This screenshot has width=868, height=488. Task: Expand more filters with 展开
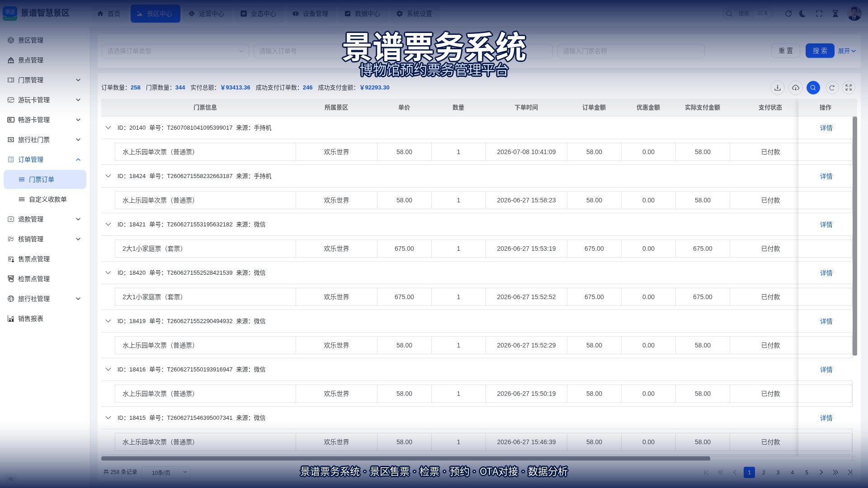(x=847, y=51)
